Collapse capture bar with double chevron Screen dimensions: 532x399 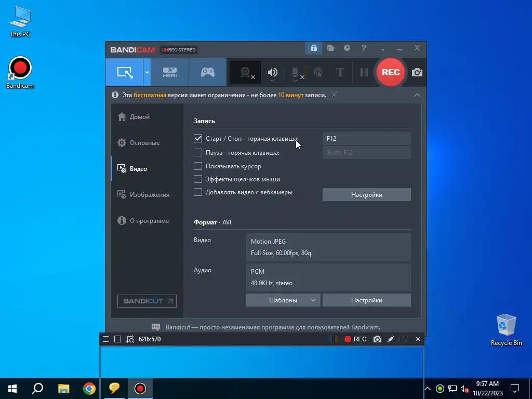(x=405, y=339)
